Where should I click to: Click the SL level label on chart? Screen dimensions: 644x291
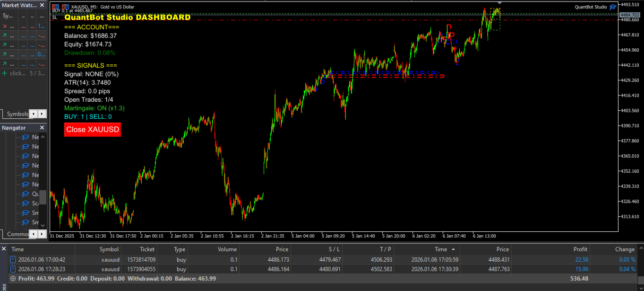[x=54, y=17]
